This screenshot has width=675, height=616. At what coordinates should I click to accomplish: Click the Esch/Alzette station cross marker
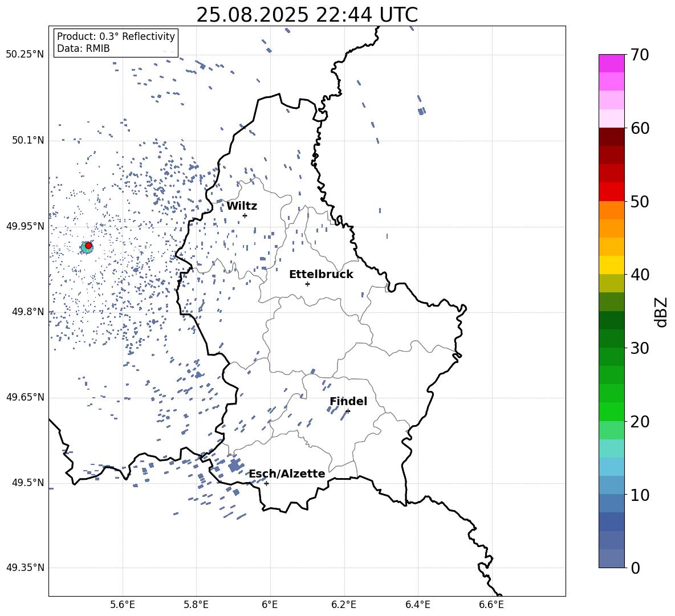(266, 483)
